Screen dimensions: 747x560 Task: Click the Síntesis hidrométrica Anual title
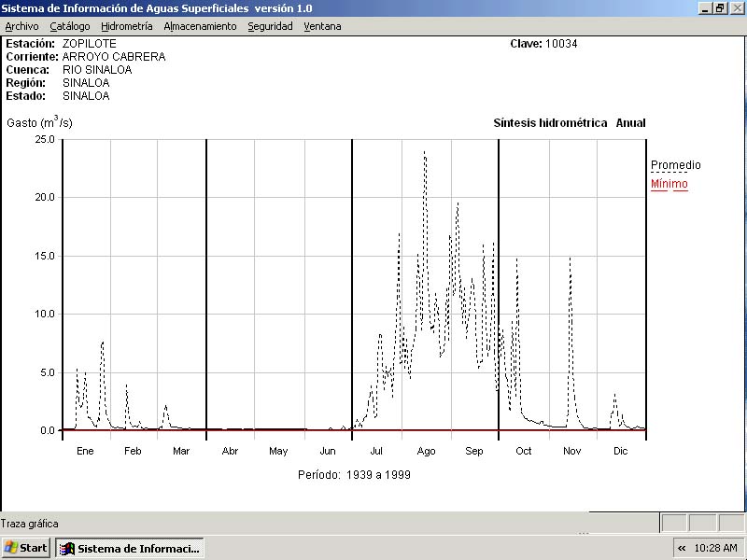pos(569,123)
